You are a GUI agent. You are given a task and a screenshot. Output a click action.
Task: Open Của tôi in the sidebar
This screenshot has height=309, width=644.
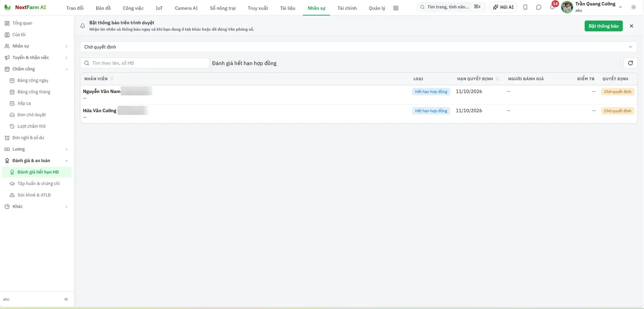[x=37, y=35]
